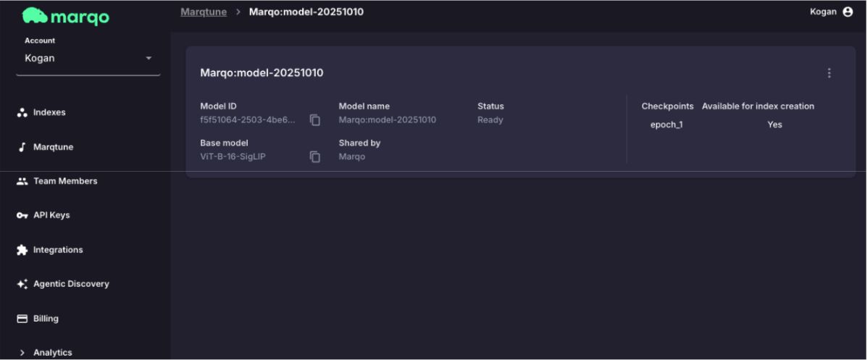Click Marqtune breadcrumb link
Viewport: 868px width, 360px height.
click(203, 12)
